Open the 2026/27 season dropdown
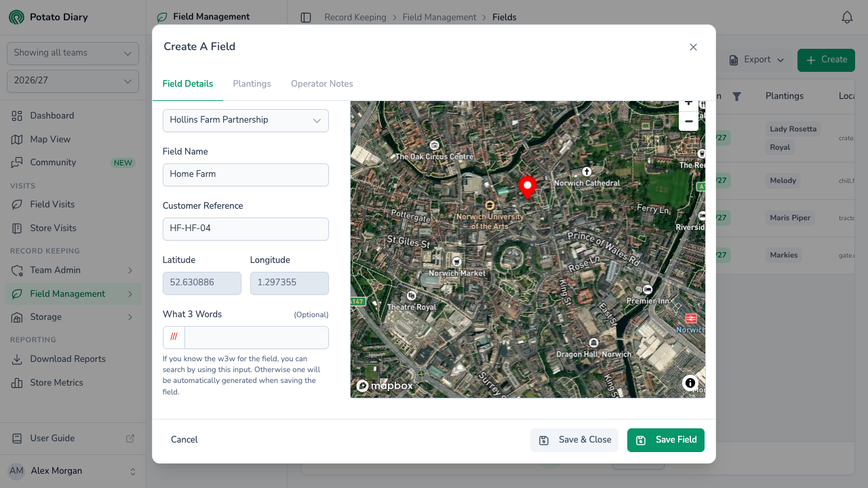Viewport: 868px width, 488px height. [73, 81]
